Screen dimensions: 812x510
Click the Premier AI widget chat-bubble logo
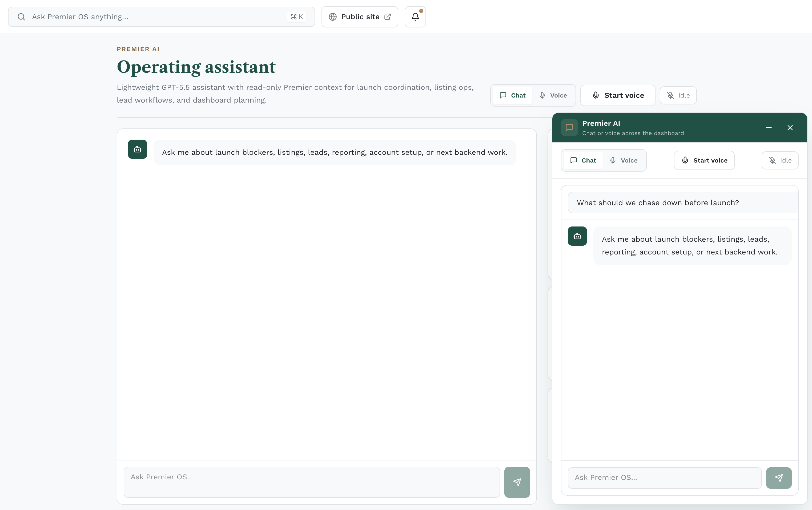pos(569,127)
